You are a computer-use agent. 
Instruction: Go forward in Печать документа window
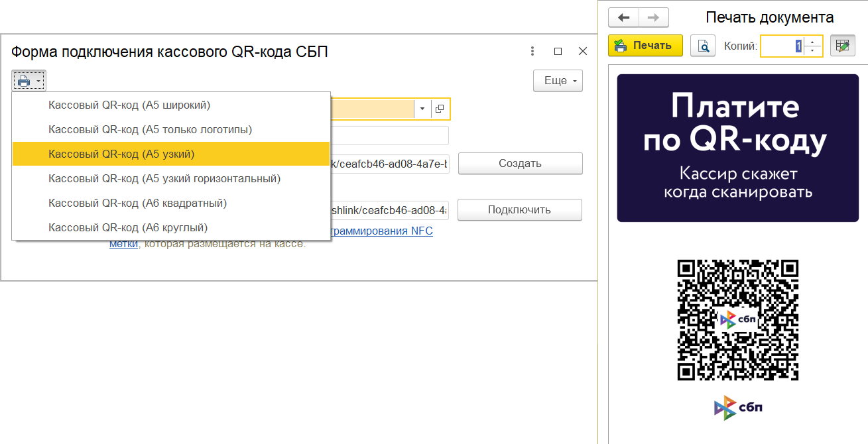654,17
